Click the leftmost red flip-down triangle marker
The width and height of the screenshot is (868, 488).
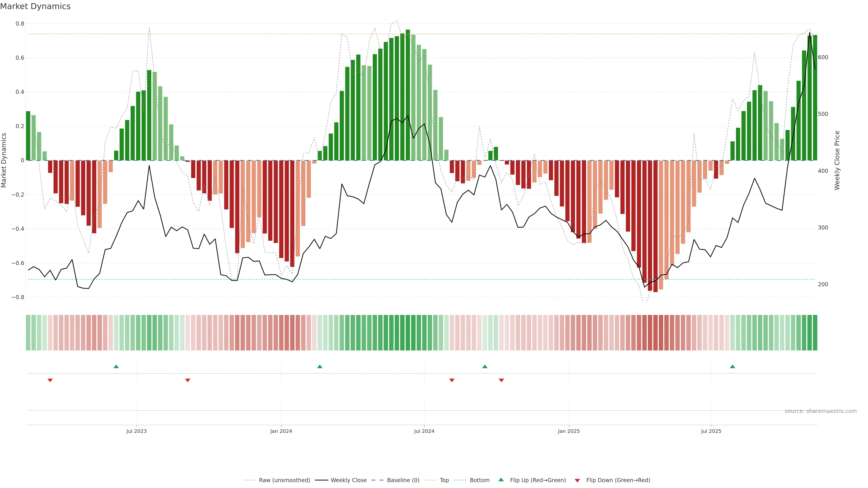tap(50, 380)
